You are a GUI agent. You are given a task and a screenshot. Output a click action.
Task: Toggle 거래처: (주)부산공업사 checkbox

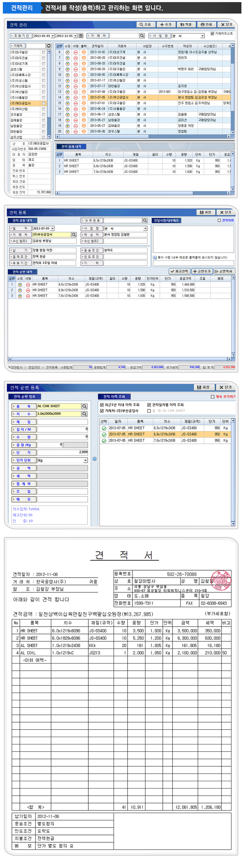click(102, 411)
